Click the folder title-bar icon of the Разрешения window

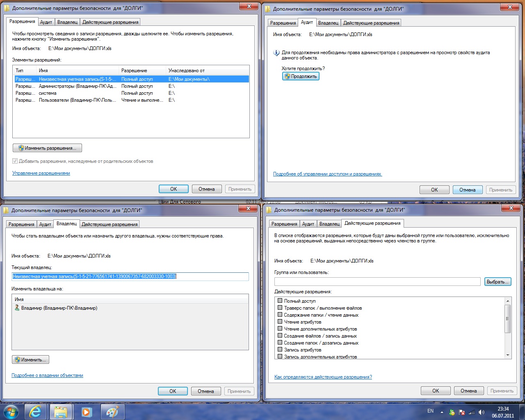coord(7,8)
